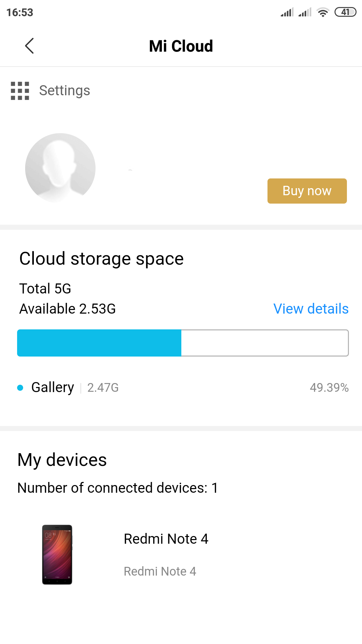Viewport: 362px width, 644px height.
Task: Open the Redmi Note 4 device entry
Action: 166,539
